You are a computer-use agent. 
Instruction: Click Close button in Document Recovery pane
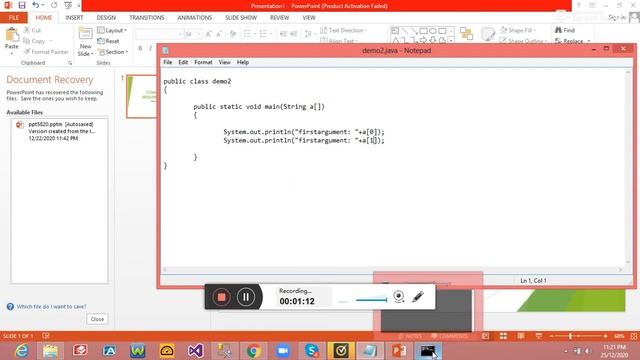pyautogui.click(x=97, y=319)
